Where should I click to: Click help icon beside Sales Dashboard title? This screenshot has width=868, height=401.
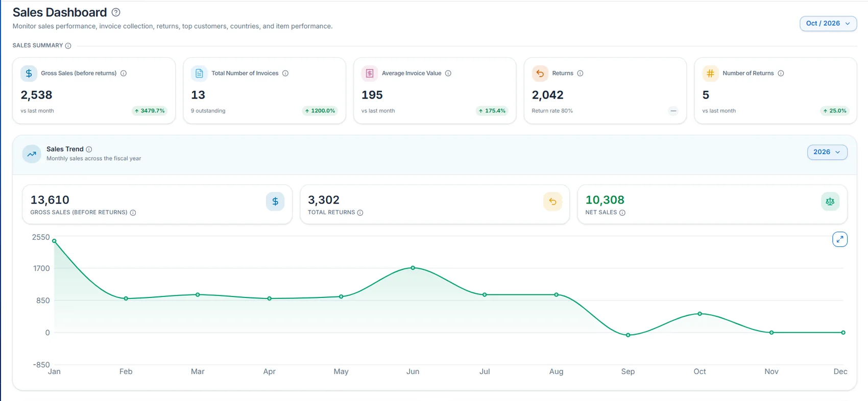pyautogui.click(x=116, y=12)
